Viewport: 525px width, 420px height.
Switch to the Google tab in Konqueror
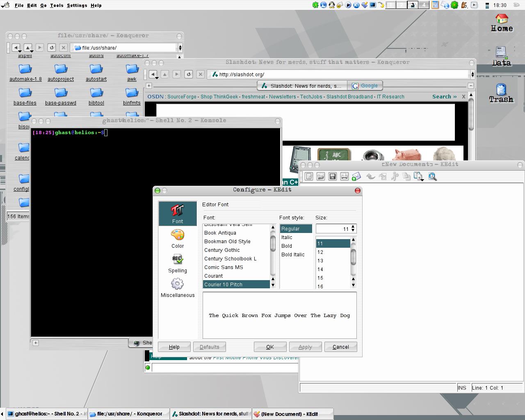tap(365, 86)
